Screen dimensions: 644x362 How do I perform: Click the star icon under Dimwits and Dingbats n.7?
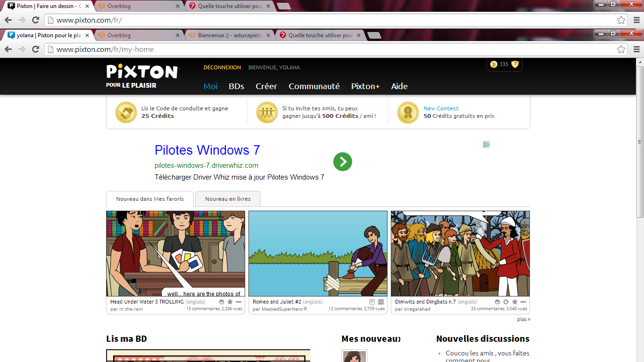coord(515,302)
